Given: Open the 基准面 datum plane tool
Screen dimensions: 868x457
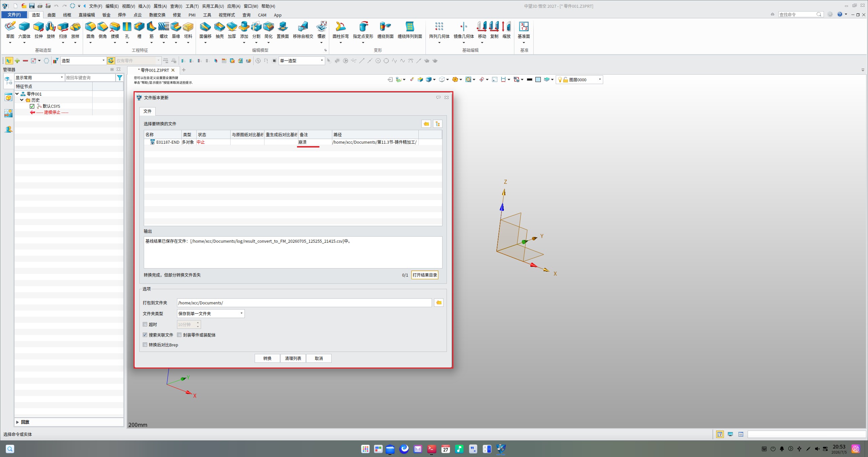Looking at the screenshot, I should pyautogui.click(x=524, y=30).
